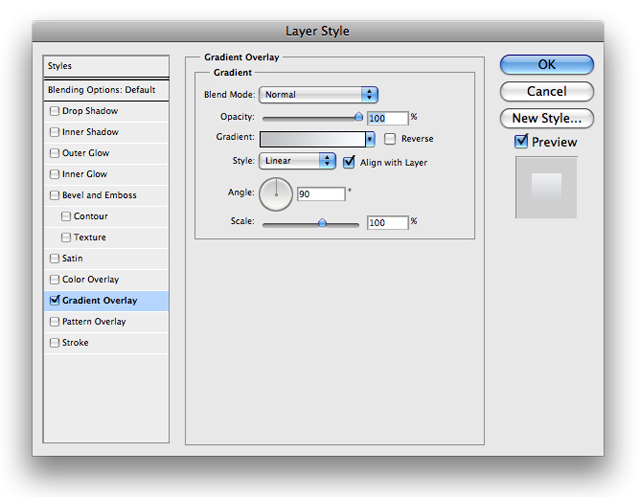Tick the Stroke checkbox
Screen dimensions: 640x497
[x=54, y=343]
